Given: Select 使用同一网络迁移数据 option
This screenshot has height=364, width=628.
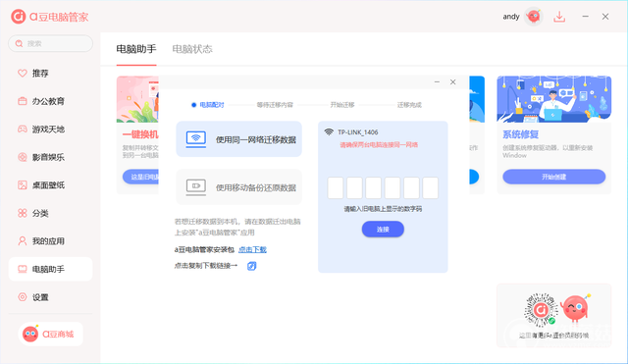Looking at the screenshot, I should [238, 139].
